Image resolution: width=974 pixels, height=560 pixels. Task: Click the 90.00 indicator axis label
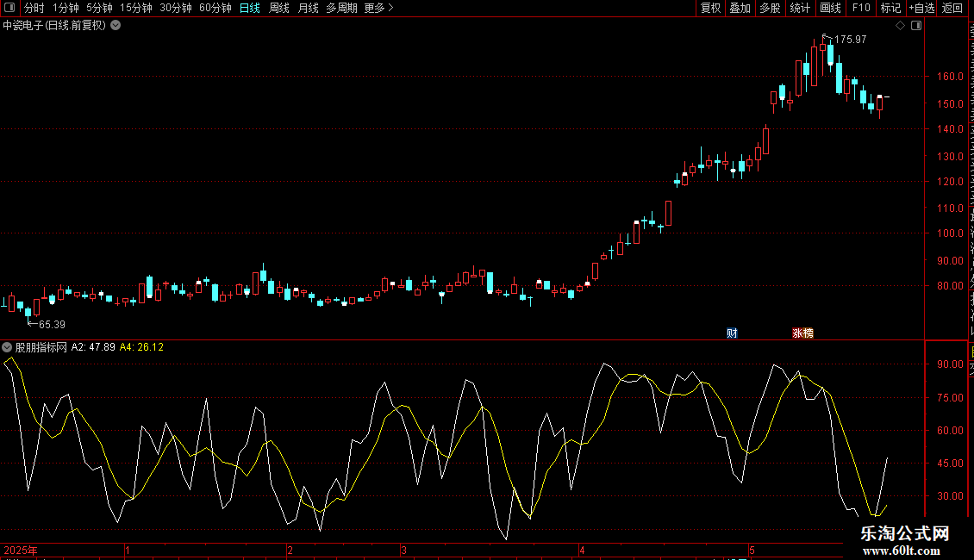point(951,364)
